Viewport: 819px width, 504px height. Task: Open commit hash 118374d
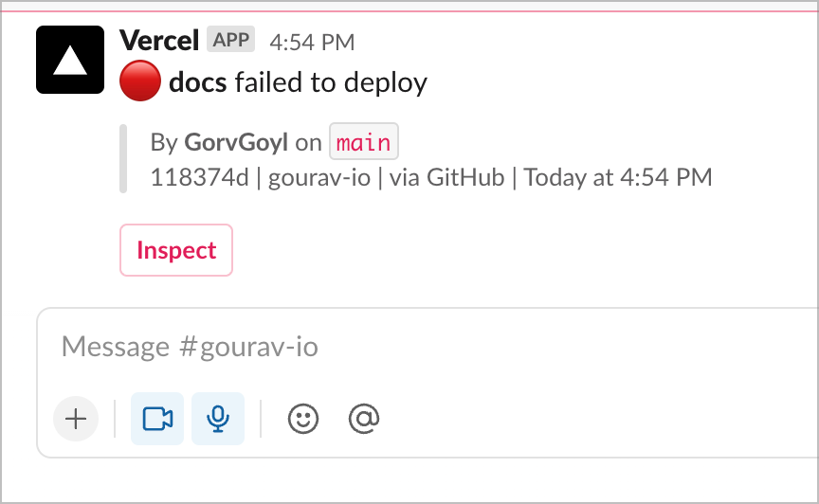(x=199, y=177)
